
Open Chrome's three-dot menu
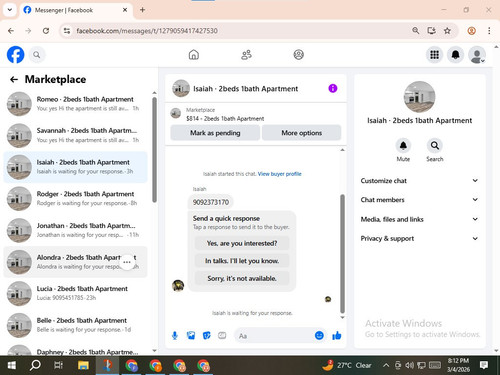(489, 31)
